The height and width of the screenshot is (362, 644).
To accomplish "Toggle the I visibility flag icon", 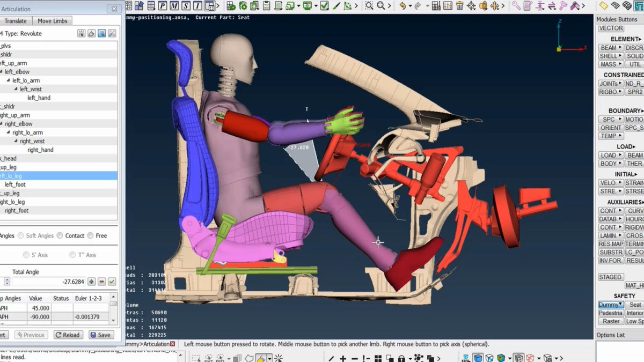I will 197,6.
